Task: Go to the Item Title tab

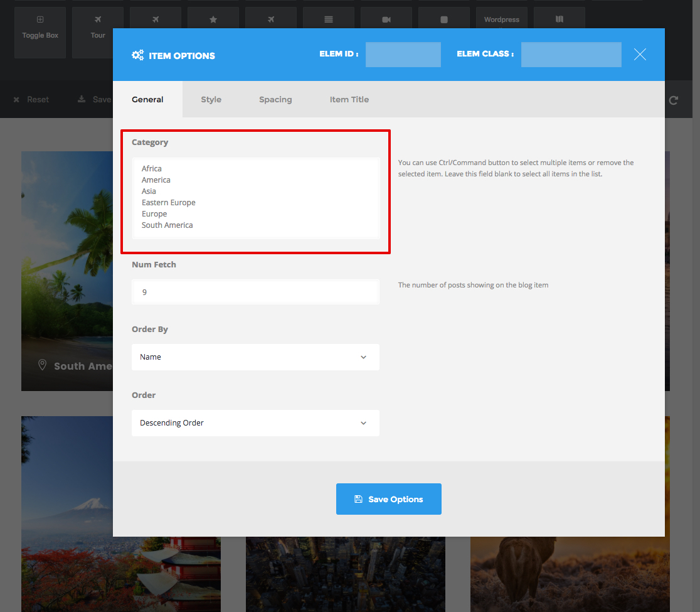Action: (349, 99)
